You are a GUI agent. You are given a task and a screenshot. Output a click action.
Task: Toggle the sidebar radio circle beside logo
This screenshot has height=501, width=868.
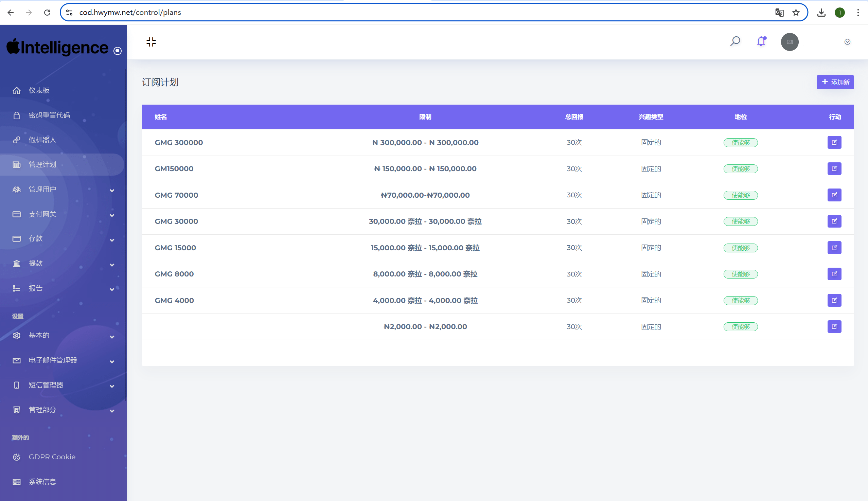pos(117,51)
